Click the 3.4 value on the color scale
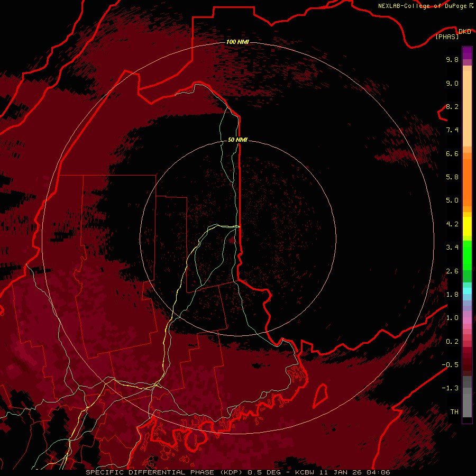 click(452, 248)
